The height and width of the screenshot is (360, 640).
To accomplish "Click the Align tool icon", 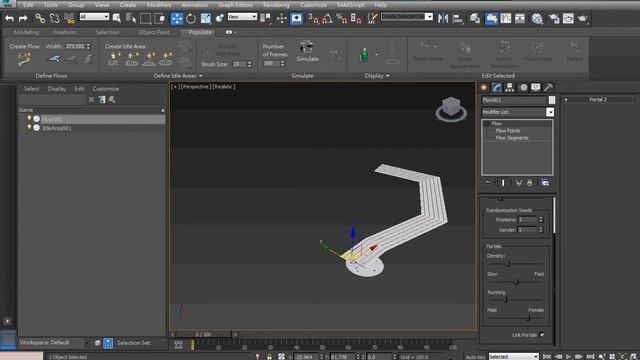I will point(458,18).
